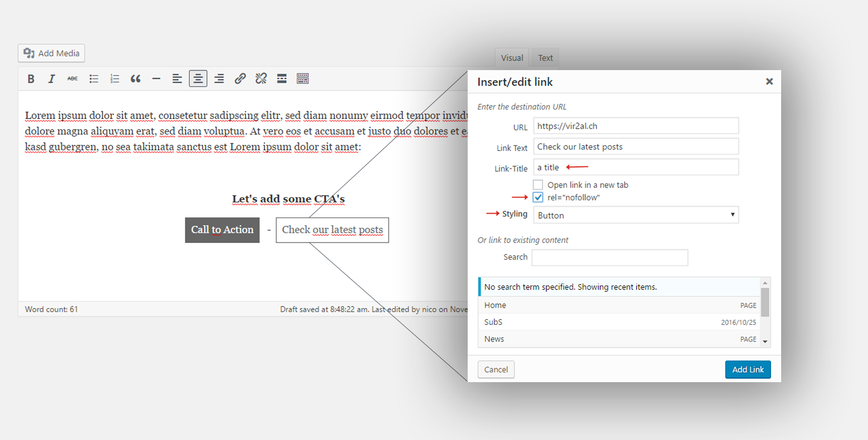Align text right
The height and width of the screenshot is (440, 868).
(x=219, y=79)
